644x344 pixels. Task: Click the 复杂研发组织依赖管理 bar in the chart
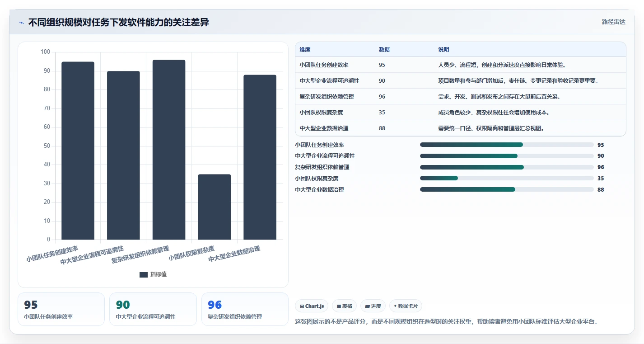coord(169,150)
